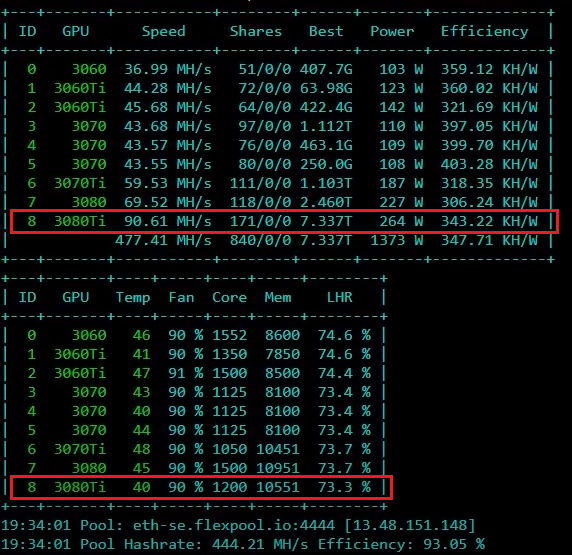Click the 227 W power value
Screen dimensions: 572x555
pyautogui.click(x=401, y=202)
